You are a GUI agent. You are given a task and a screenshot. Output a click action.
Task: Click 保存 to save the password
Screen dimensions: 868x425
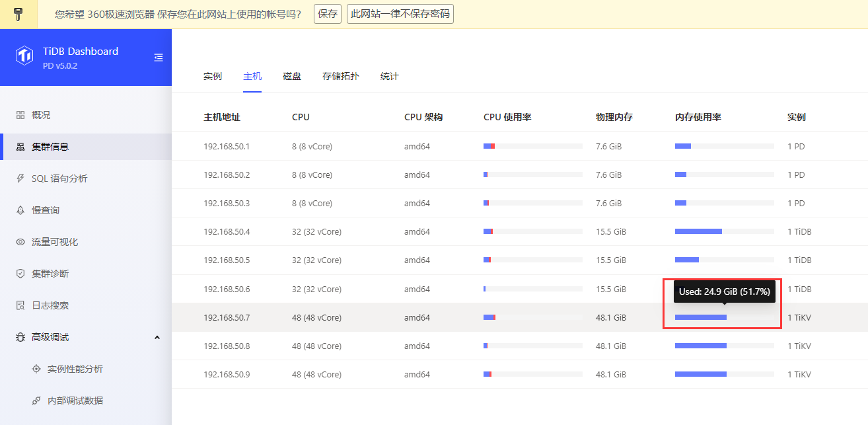click(328, 14)
